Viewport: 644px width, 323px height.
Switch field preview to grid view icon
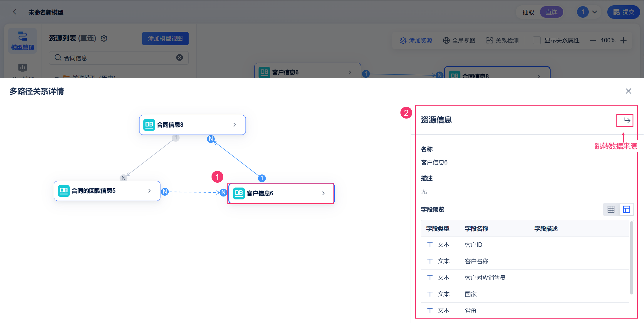[x=611, y=209]
